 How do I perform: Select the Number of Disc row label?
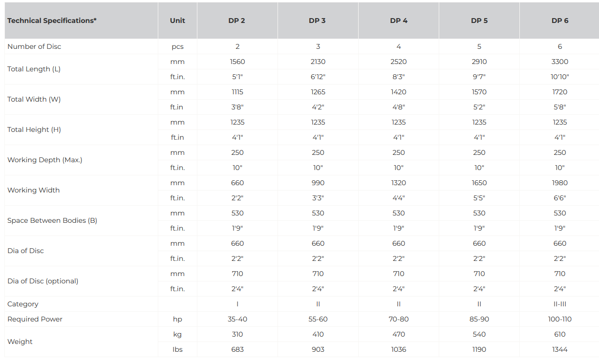tap(34, 46)
